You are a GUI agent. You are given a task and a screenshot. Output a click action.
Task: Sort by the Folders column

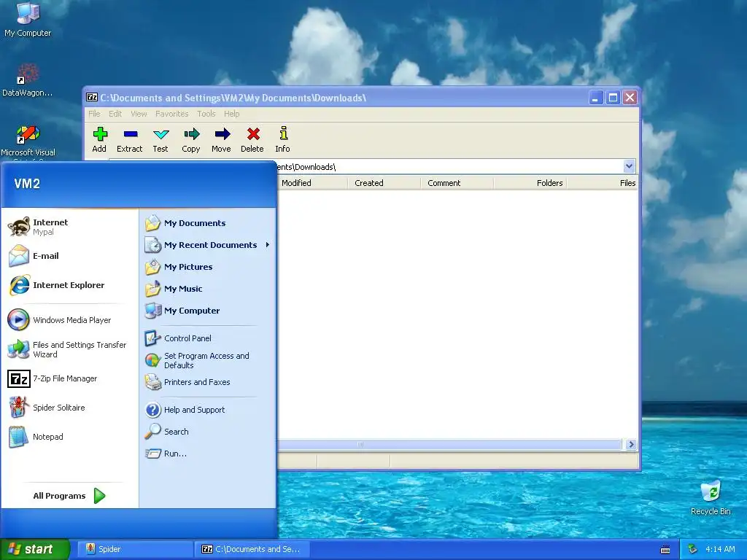click(x=530, y=183)
